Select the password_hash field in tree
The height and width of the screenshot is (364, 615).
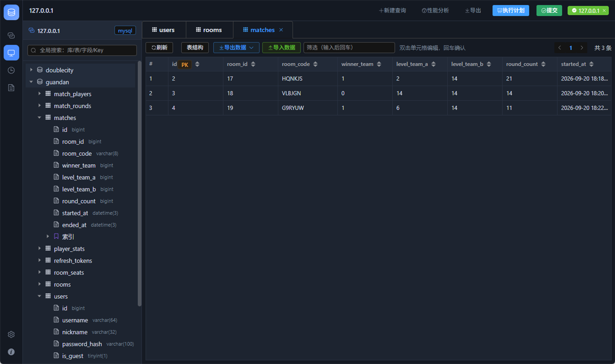(x=82, y=344)
